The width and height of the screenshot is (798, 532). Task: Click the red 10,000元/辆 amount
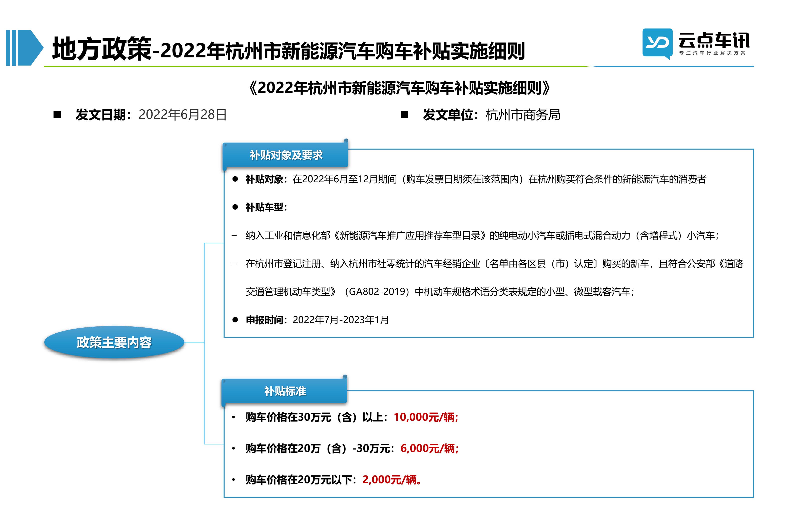[426, 417]
